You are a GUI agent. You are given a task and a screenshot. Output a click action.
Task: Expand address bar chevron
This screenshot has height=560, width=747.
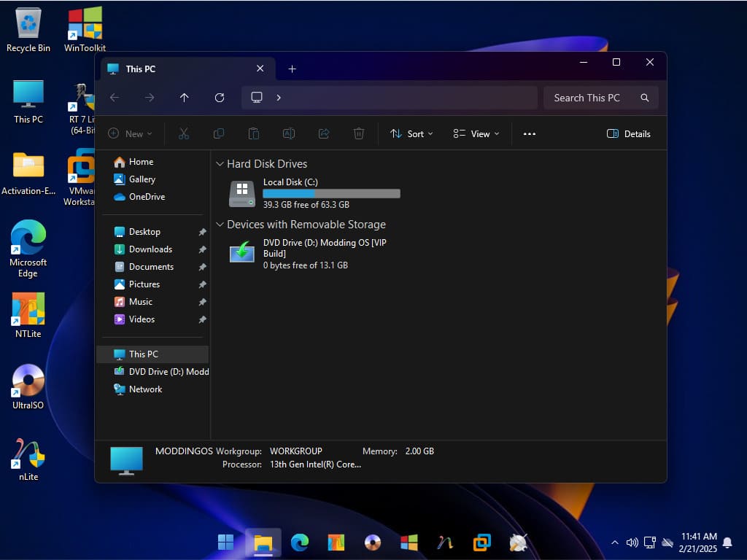click(x=279, y=98)
